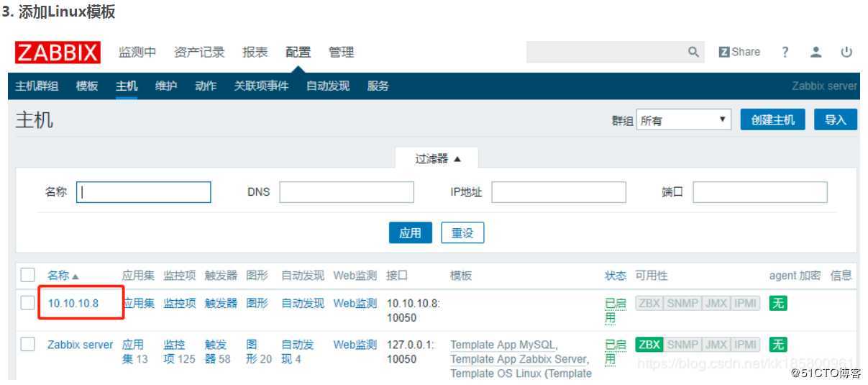Screen dimensions: 868x385
Task: Open the 监测中 top menu
Action: coord(137,53)
